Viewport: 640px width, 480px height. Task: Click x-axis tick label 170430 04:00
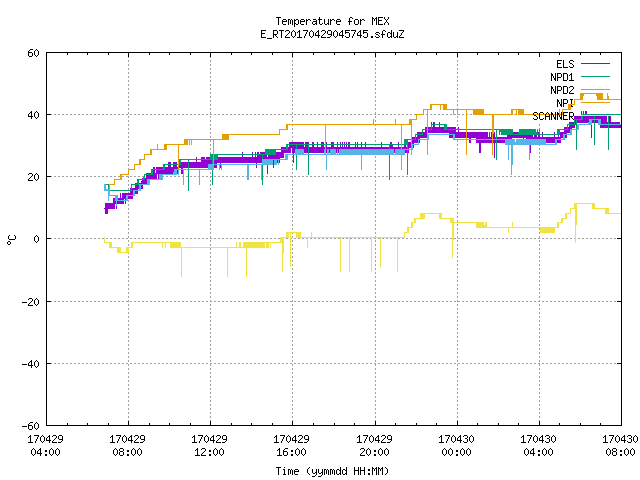pos(538,446)
